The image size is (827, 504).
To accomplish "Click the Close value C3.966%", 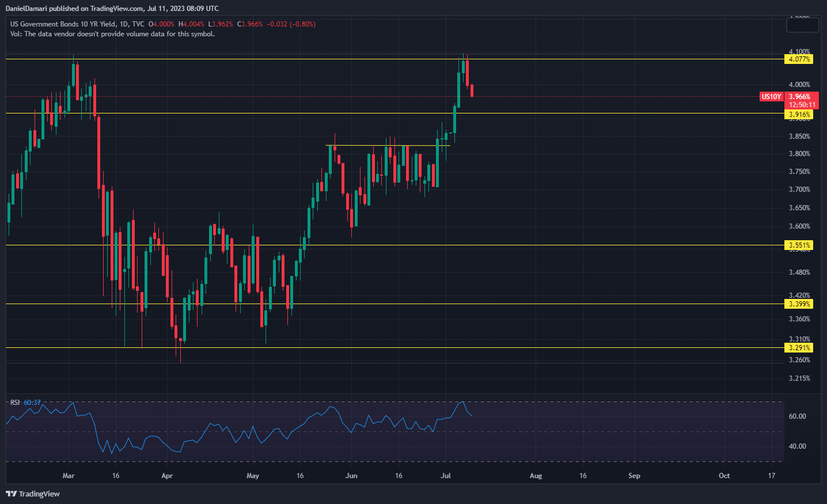I will click(x=250, y=24).
